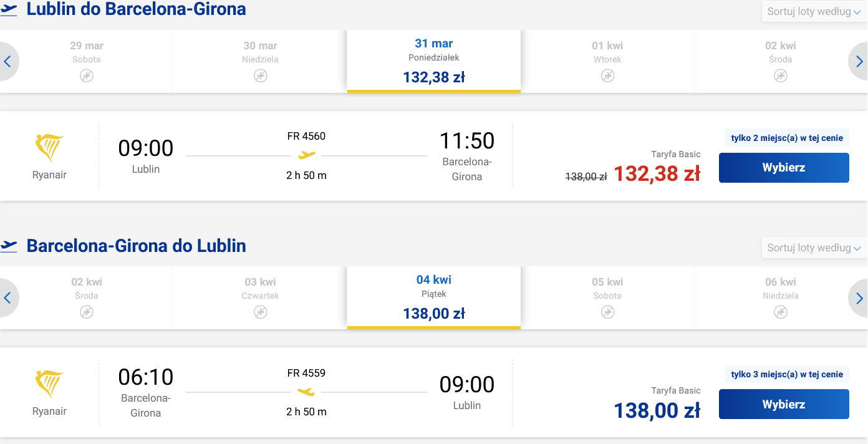Open the outbound Sortuj loty według dropdown
The width and height of the screenshot is (868, 444).
click(814, 11)
